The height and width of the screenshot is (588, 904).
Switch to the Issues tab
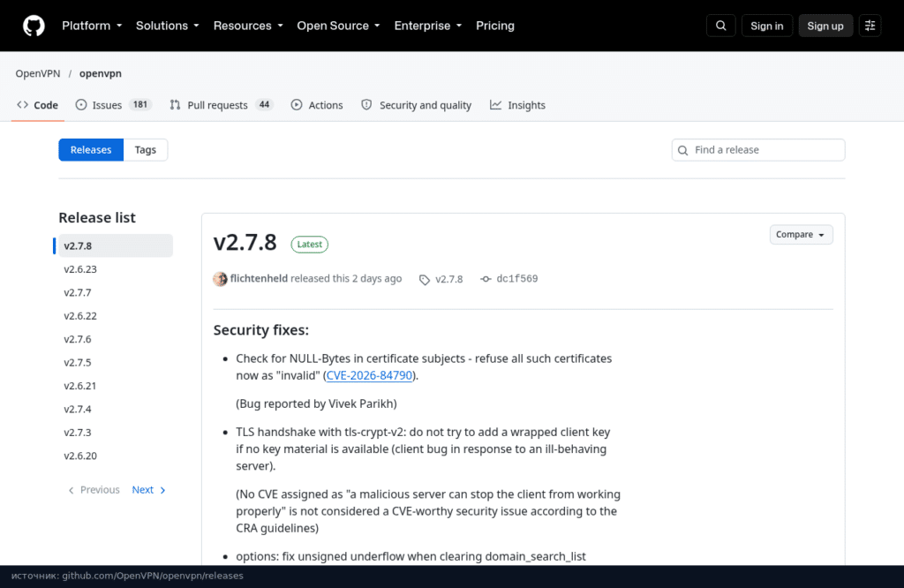(x=113, y=105)
